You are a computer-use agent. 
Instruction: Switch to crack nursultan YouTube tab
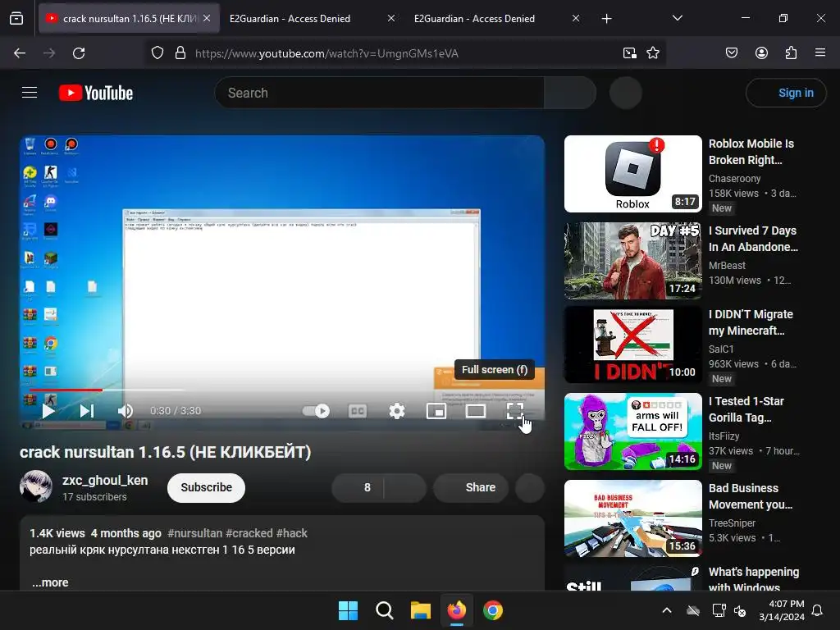129,18
